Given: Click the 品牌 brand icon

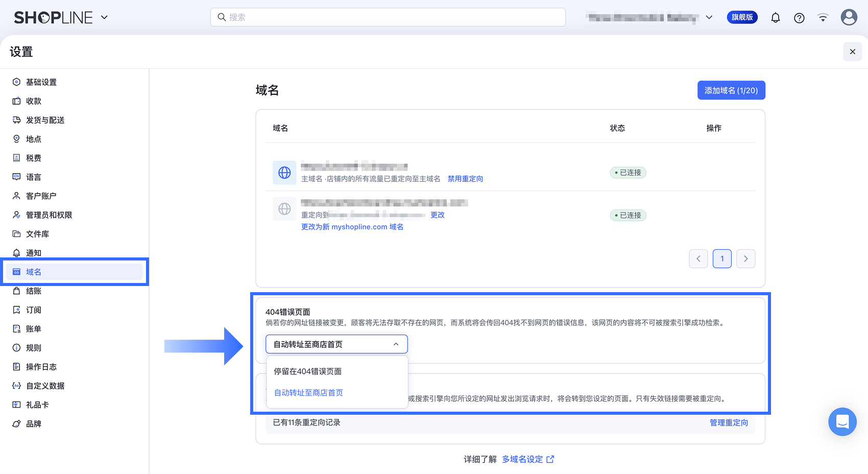Looking at the screenshot, I should pos(16,424).
